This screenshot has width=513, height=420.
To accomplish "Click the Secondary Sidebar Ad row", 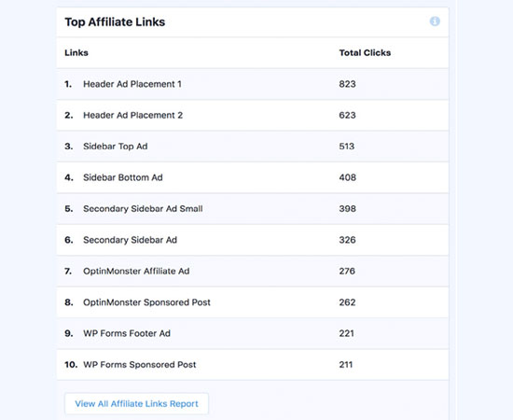I will click(x=252, y=240).
